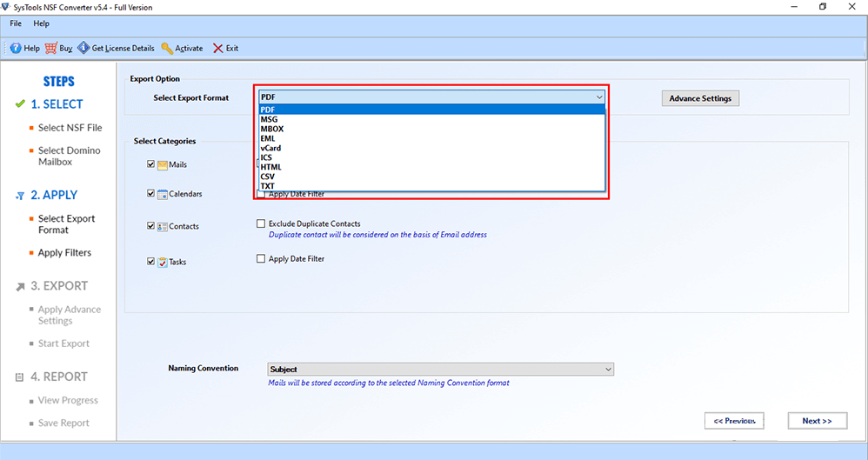This screenshot has width=868, height=460.
Task: Click the duplicate contact Email address note
Action: 377,235
